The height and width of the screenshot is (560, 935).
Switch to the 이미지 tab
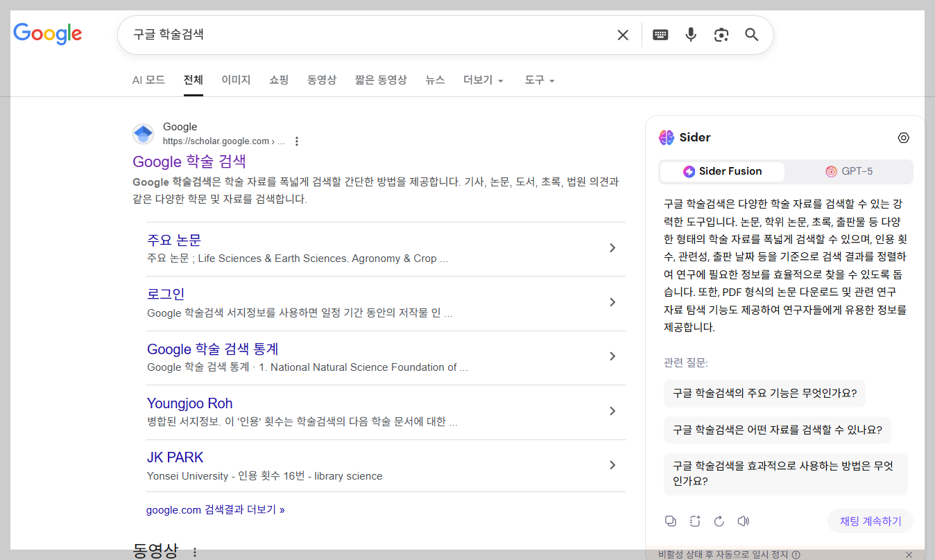click(x=236, y=80)
